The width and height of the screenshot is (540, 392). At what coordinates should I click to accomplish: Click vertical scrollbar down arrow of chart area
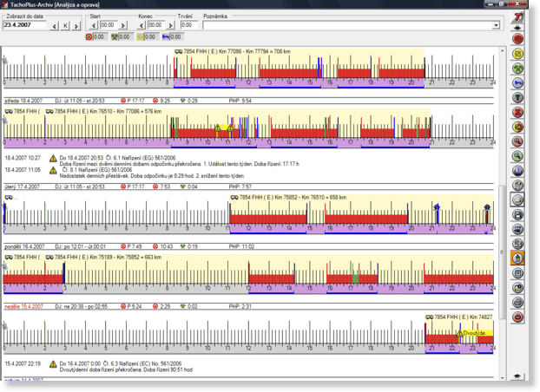click(x=502, y=377)
